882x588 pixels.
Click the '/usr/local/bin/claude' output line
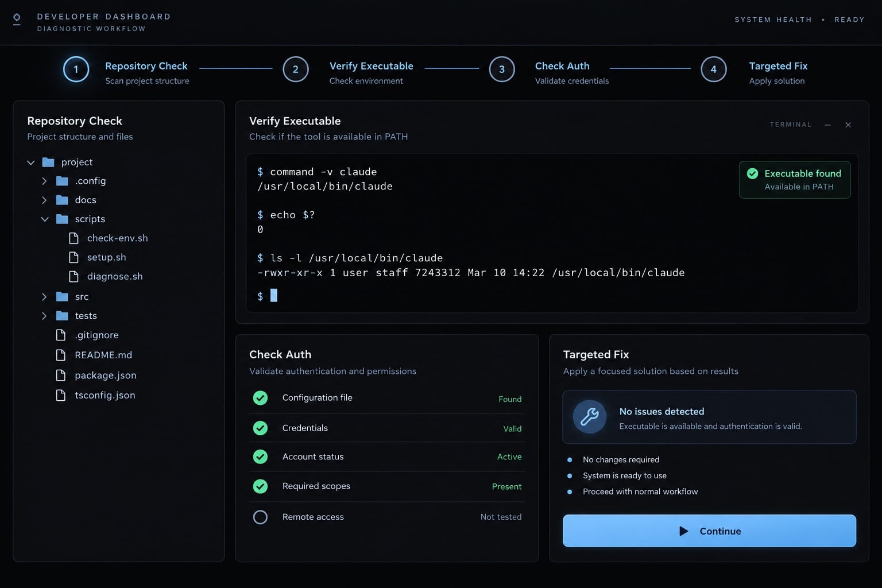point(325,187)
